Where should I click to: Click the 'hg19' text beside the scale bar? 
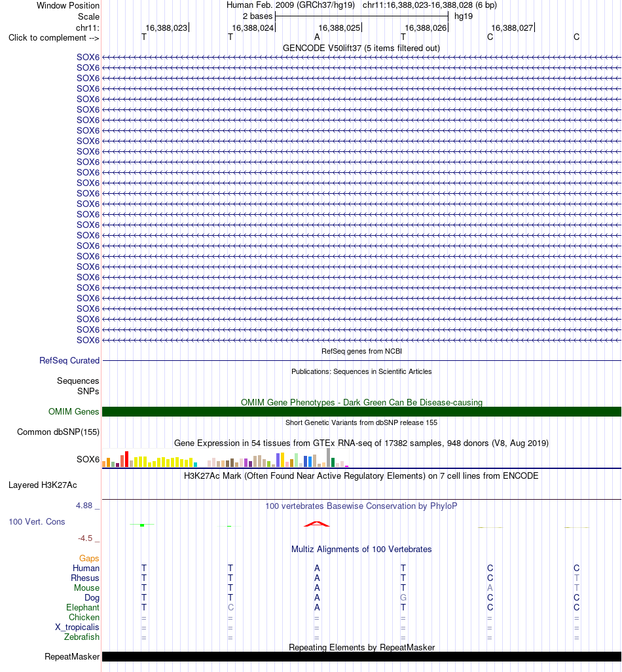[x=464, y=16]
